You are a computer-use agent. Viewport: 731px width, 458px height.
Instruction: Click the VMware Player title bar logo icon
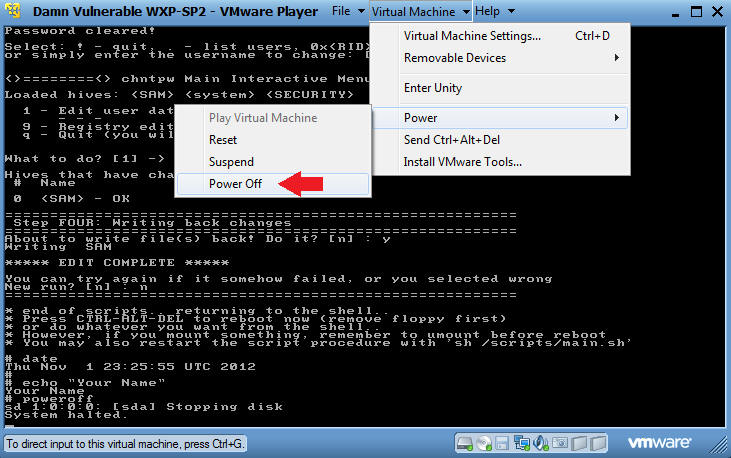[x=13, y=10]
